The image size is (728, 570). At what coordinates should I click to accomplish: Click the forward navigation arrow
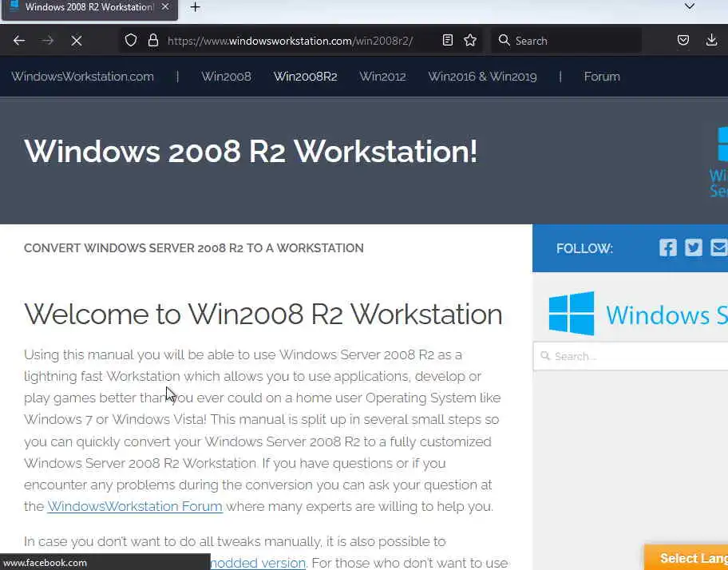(47, 41)
